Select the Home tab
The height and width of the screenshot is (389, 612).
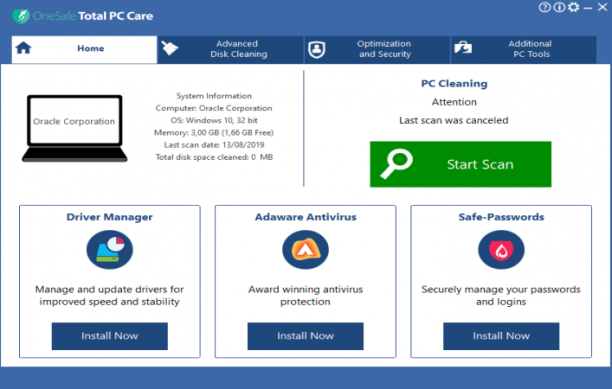[84, 50]
